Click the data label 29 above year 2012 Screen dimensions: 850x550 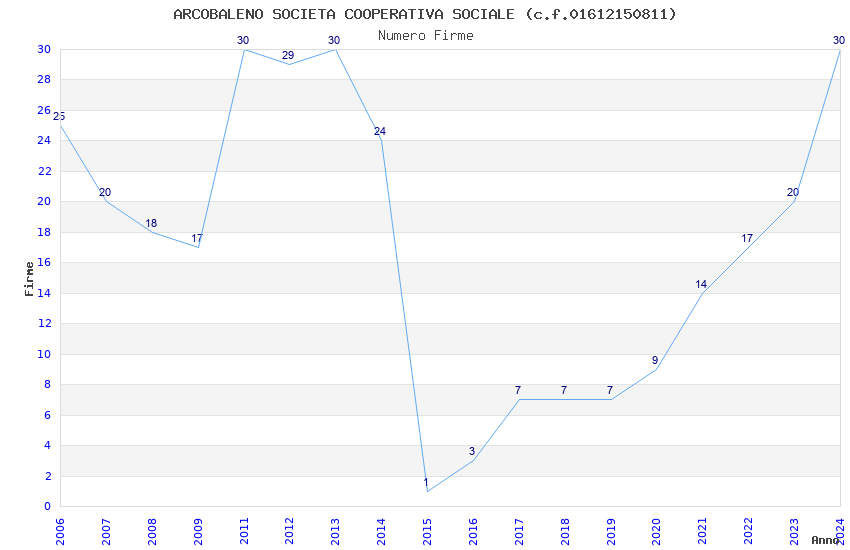288,55
